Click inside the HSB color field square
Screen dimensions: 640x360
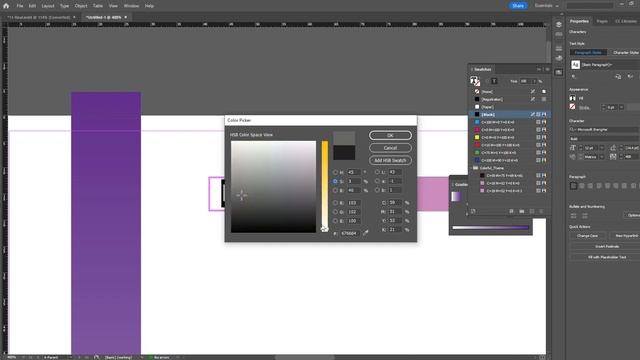(x=273, y=187)
